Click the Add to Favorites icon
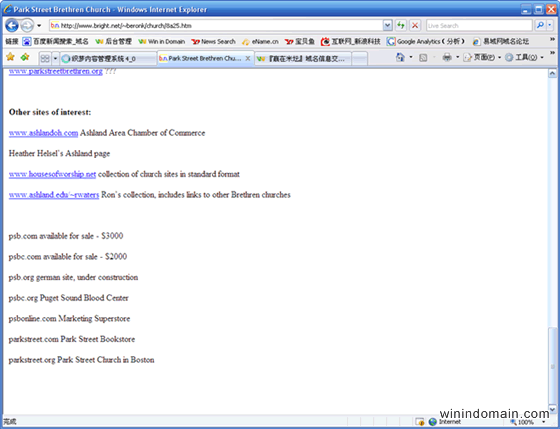This screenshot has width=560, height=429. pos(25,57)
